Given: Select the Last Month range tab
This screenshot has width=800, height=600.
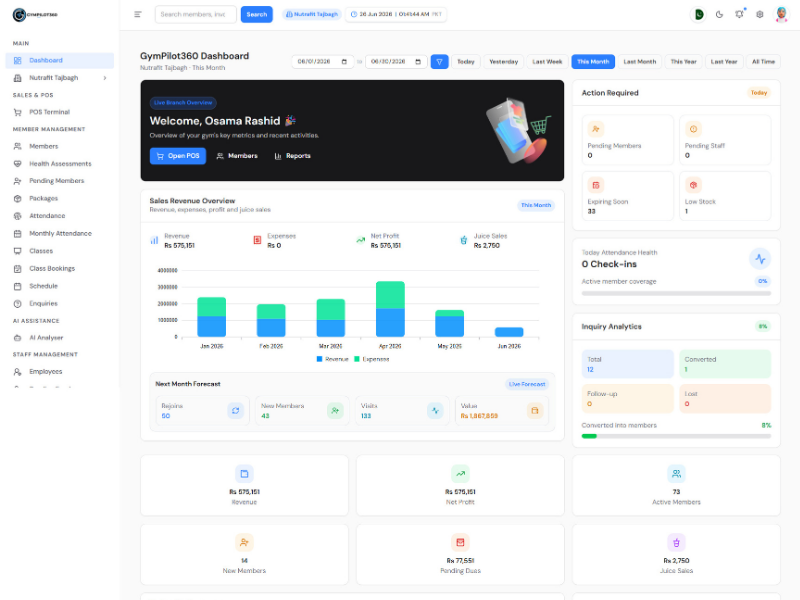Looking at the screenshot, I should click(639, 62).
